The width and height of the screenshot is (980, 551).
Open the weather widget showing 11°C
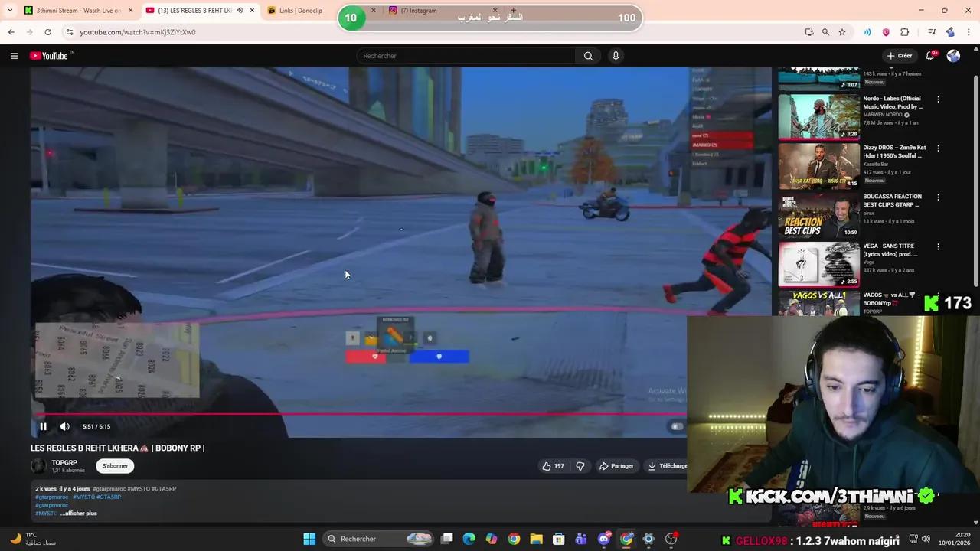32,539
